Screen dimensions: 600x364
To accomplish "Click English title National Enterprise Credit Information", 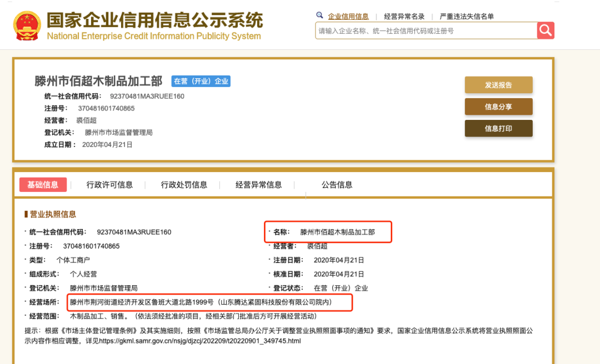I will [x=154, y=36].
